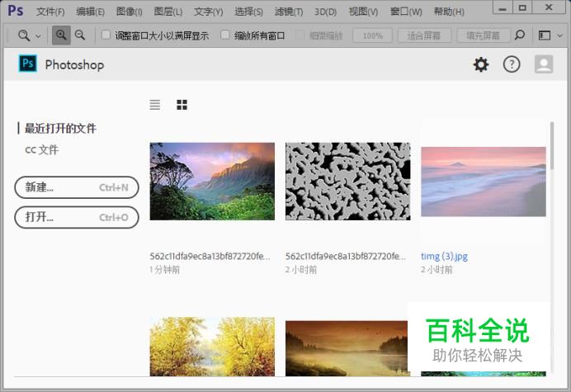Click the 适合屏幕 button
The height and width of the screenshot is (392, 571).
424,35
